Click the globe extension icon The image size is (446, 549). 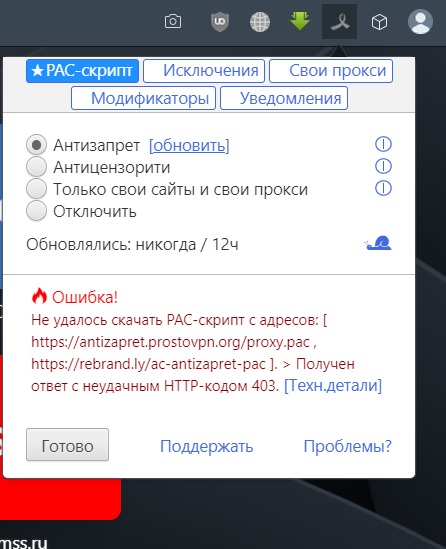tap(260, 22)
